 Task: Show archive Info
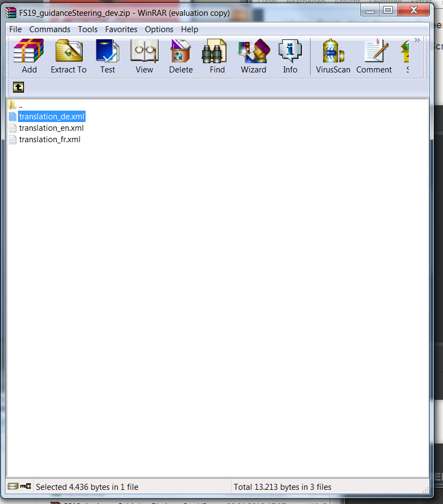pos(290,56)
